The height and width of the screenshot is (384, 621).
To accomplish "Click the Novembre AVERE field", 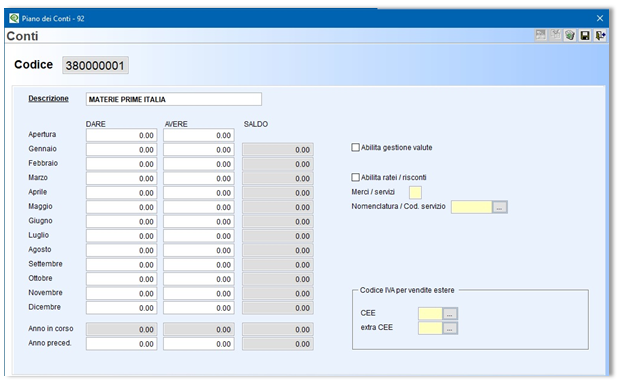I will [x=198, y=293].
